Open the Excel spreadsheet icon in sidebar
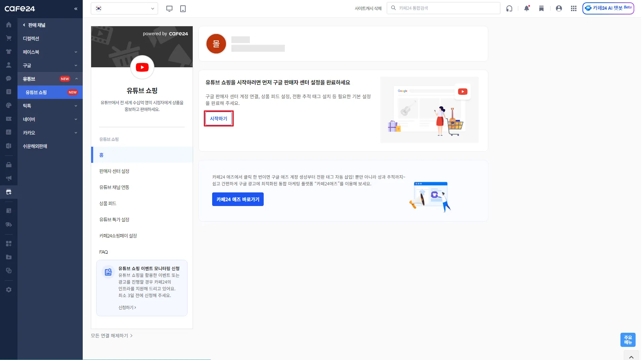644x360 pixels. click(x=9, y=146)
